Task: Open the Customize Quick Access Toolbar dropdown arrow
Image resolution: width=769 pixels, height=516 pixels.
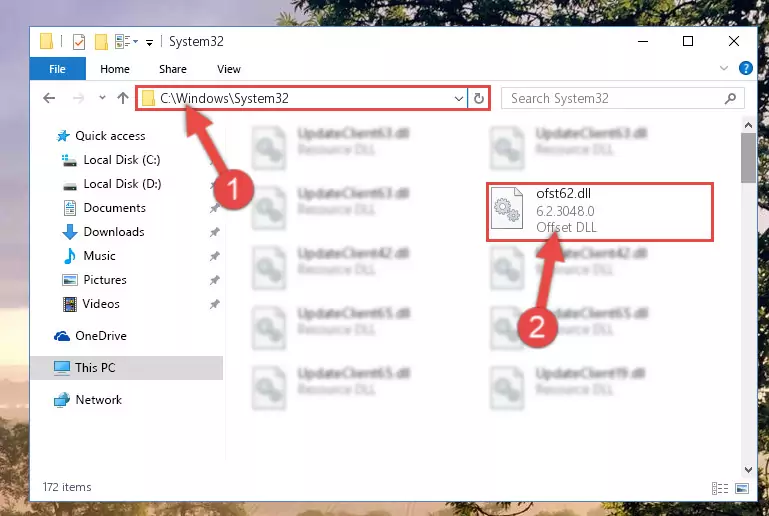Action: [x=149, y=43]
